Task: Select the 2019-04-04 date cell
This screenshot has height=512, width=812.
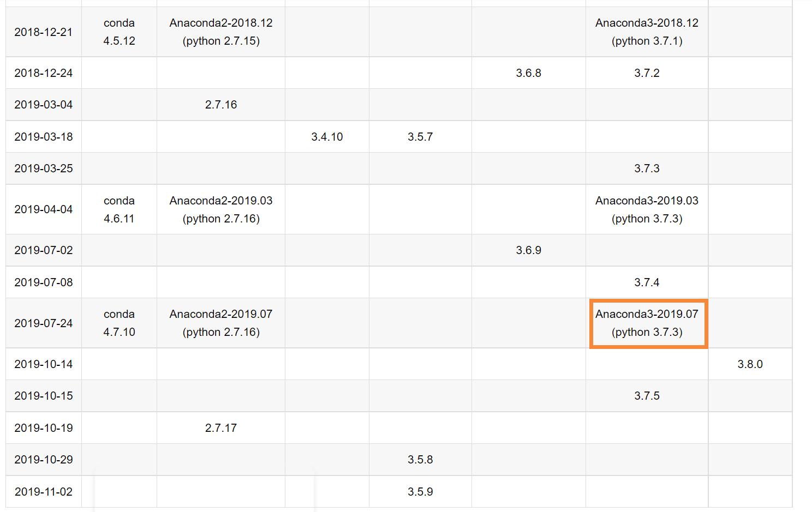Action: coord(44,209)
